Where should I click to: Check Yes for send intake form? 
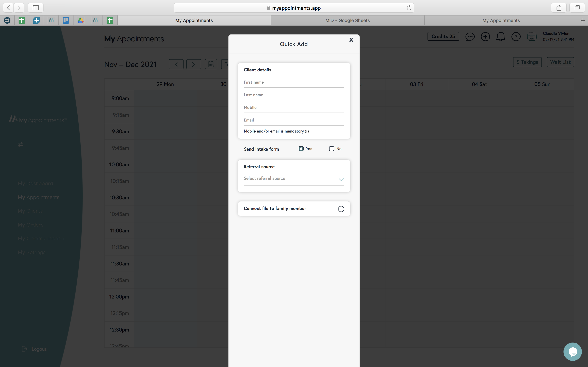point(301,149)
